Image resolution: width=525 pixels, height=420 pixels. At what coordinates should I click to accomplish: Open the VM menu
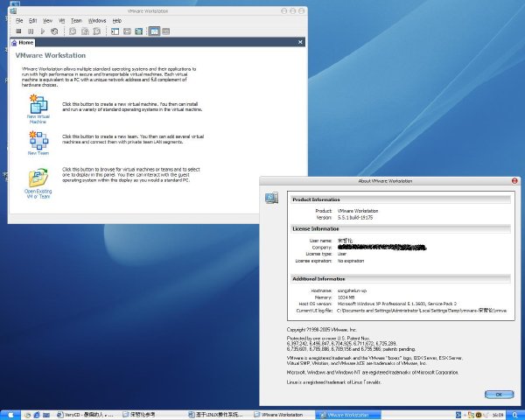coord(61,21)
